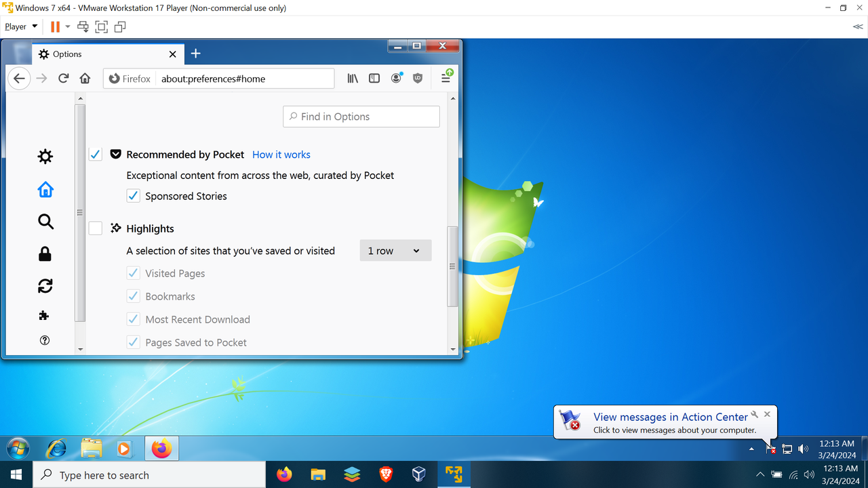The image size is (868, 488).
Task: Click Action Center flag tray icon
Action: [x=770, y=449]
